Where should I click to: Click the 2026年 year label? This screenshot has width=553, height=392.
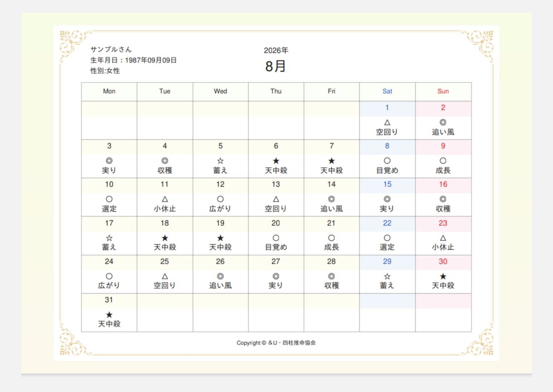click(x=276, y=50)
